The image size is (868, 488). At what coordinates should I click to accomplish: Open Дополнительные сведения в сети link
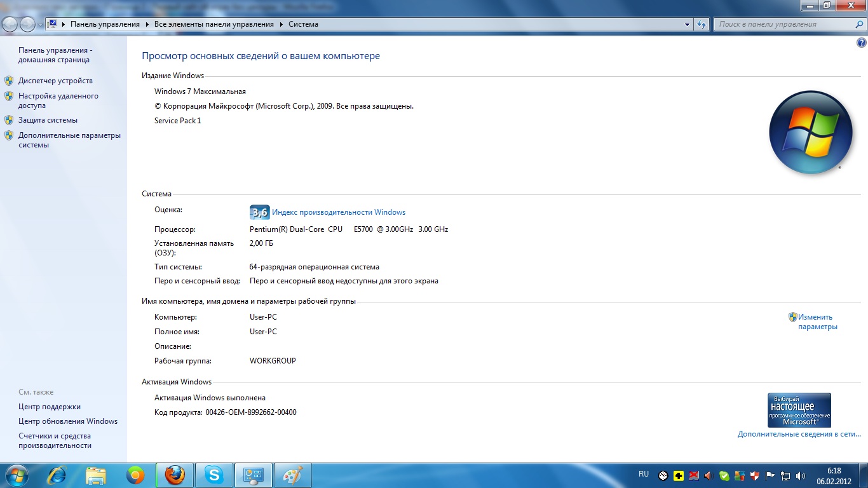tap(799, 434)
